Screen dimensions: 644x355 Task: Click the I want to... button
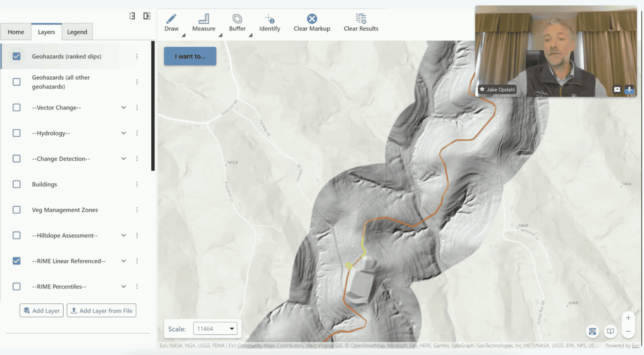tap(190, 56)
